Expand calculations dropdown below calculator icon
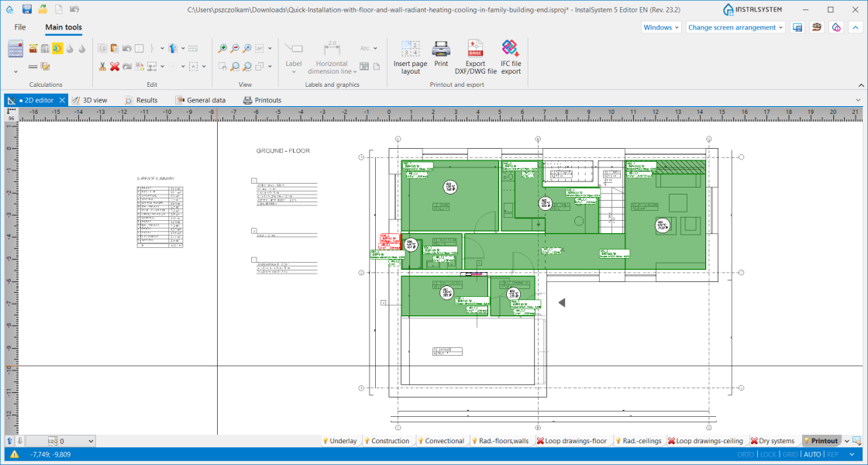Viewport: 868px width, 465px height. 15,71
